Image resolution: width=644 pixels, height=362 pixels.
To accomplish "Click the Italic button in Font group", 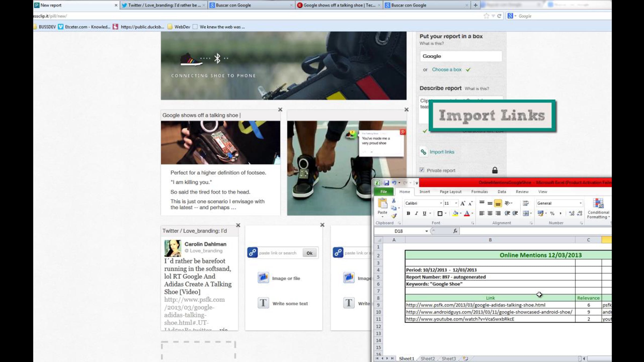I will (x=416, y=213).
